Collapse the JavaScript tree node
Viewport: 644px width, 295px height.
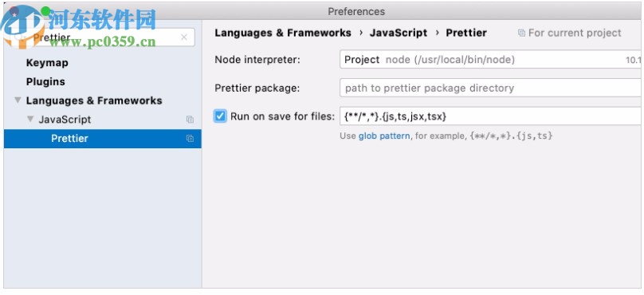click(x=30, y=119)
